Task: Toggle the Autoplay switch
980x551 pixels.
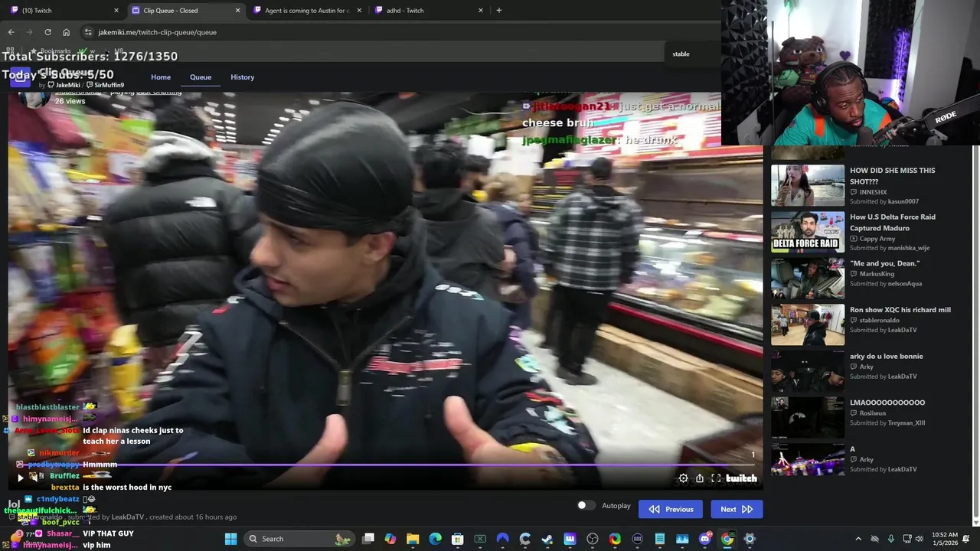Action: [x=586, y=506]
